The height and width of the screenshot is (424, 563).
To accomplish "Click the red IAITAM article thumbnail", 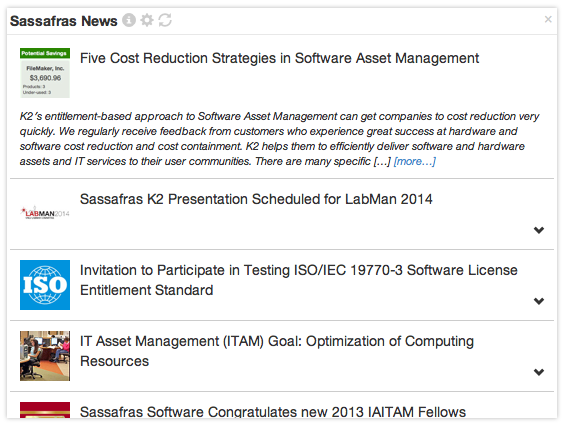I will (45, 410).
